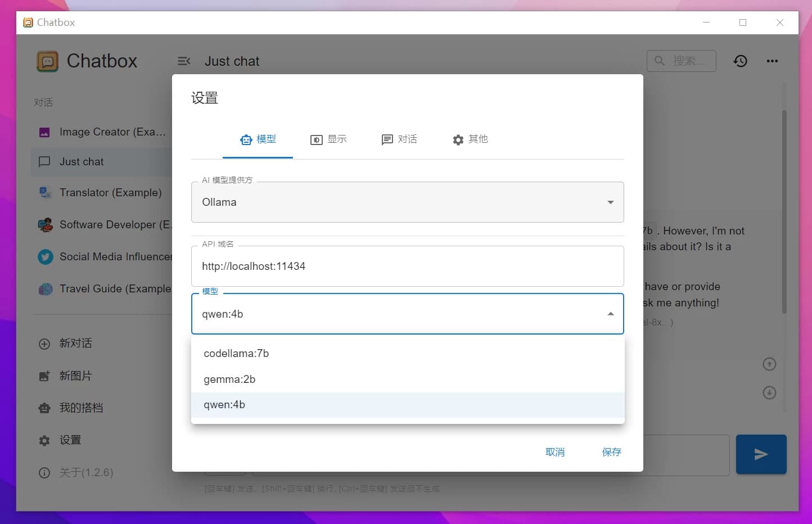Open Image Creator (Example) conversation
This screenshot has width=812, height=524.
point(101,132)
